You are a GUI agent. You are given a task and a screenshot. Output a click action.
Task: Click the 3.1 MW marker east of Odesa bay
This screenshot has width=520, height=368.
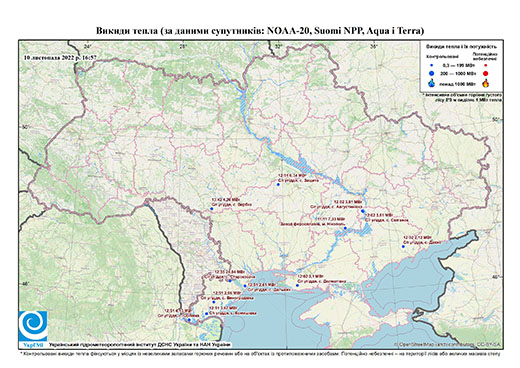pos(297,285)
